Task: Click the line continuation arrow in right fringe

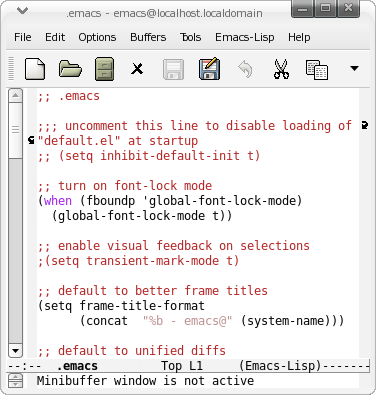Action: (365, 126)
